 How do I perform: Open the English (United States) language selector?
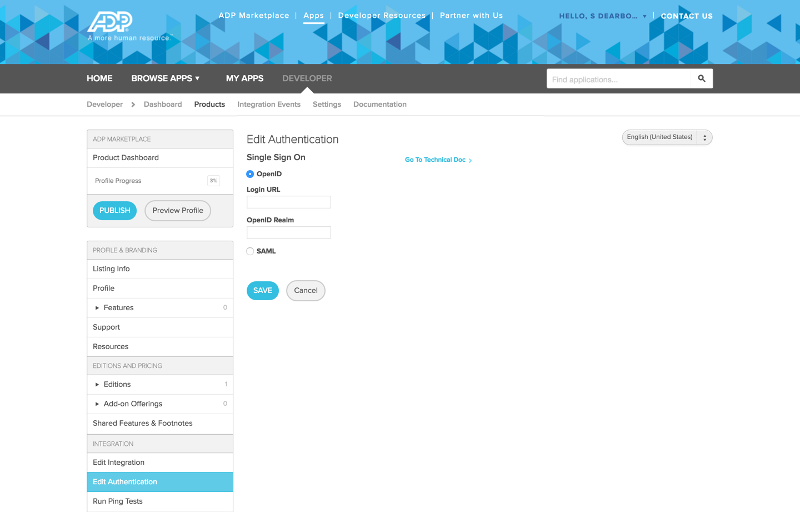[667, 137]
